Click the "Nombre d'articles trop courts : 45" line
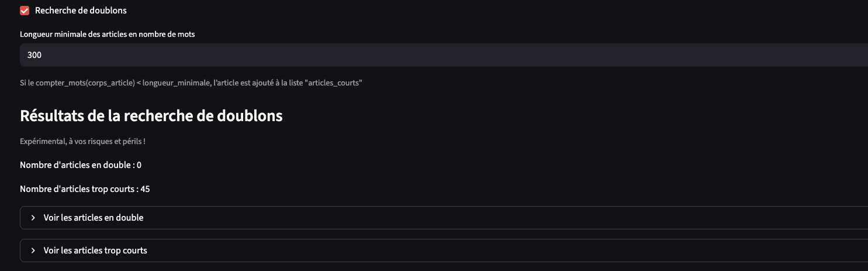The image size is (868, 271). click(85, 189)
